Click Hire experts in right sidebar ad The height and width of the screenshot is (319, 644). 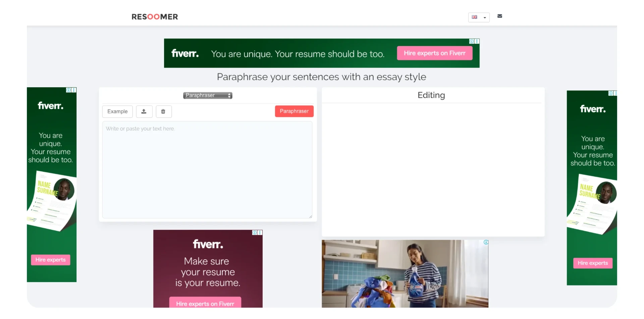(x=593, y=263)
